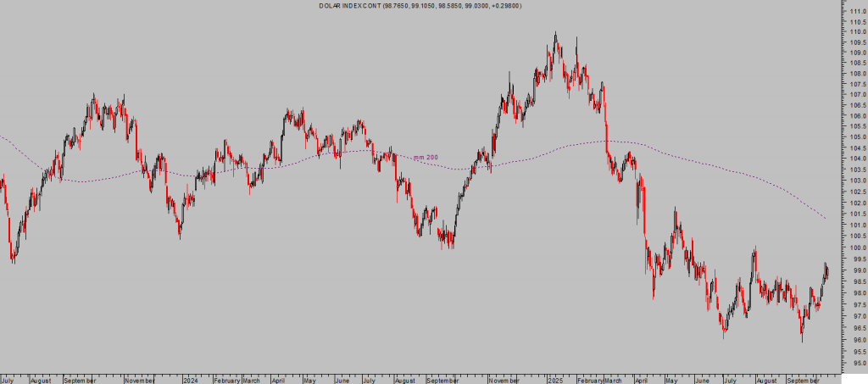Screen dimensions: 868x384
Task: Select the 2024 year marker on time axis
Action: click(x=191, y=381)
